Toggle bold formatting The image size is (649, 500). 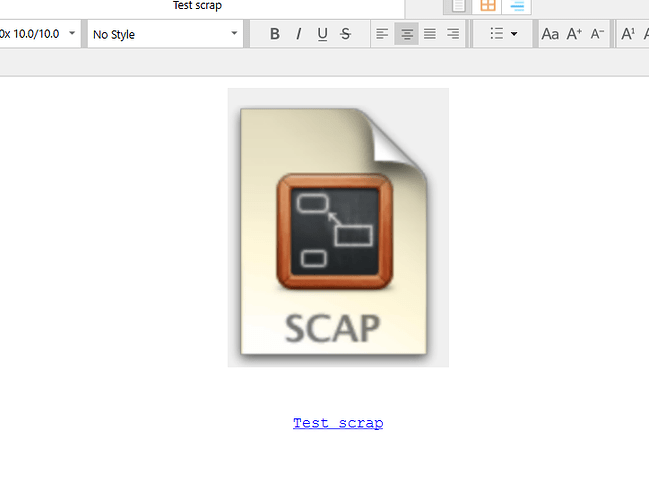(275, 34)
